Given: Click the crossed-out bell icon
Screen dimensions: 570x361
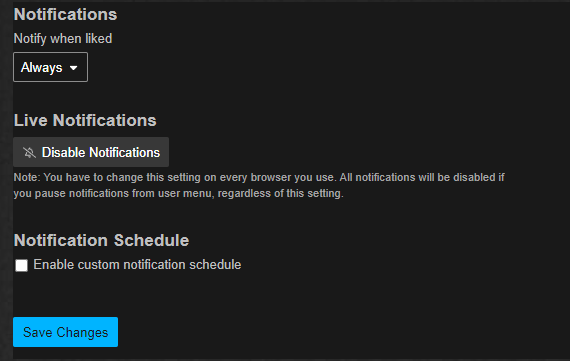Looking at the screenshot, I should pyautogui.click(x=29, y=152).
